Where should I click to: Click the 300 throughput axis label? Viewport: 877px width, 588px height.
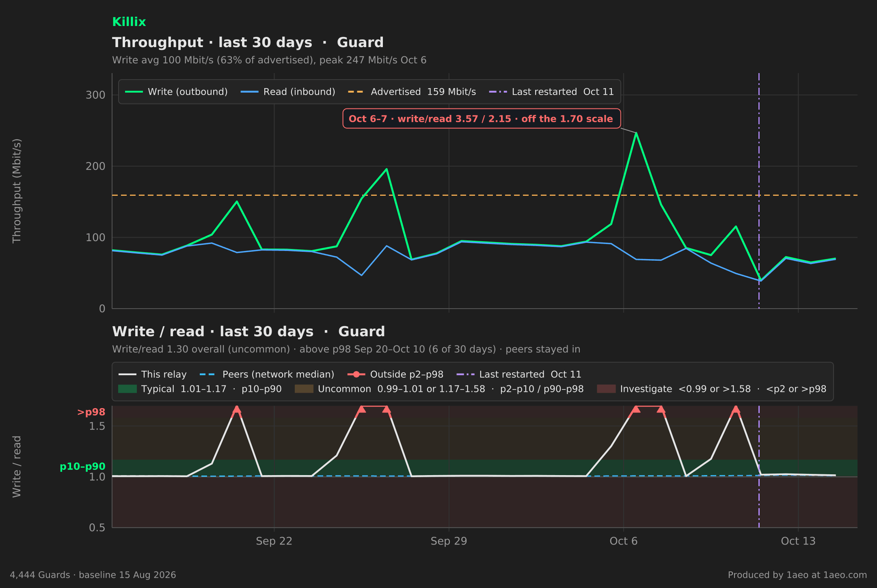tap(95, 95)
